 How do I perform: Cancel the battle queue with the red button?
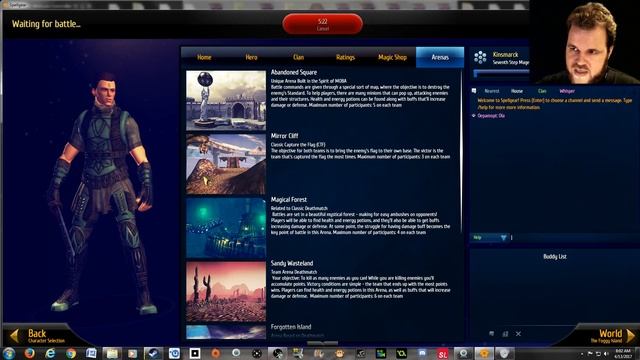[322, 24]
